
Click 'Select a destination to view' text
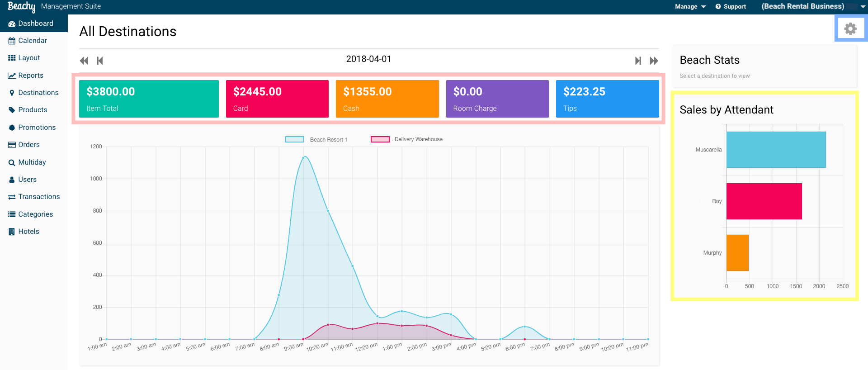[714, 76]
